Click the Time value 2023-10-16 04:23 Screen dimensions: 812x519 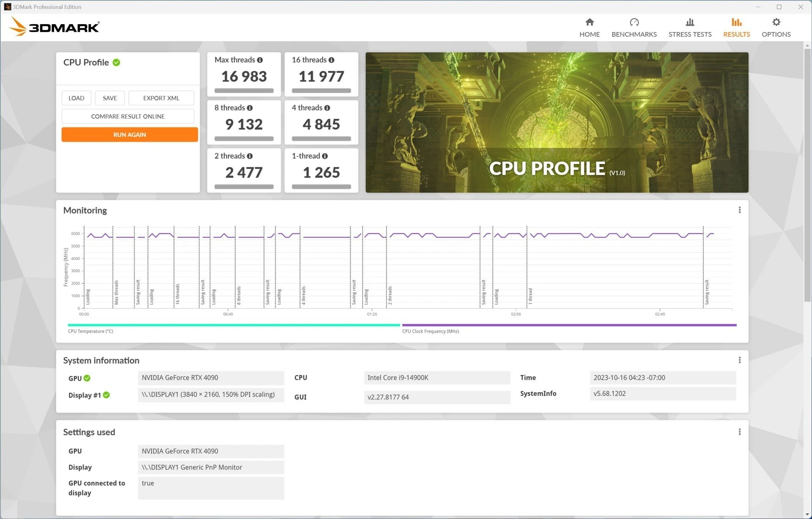pos(663,377)
